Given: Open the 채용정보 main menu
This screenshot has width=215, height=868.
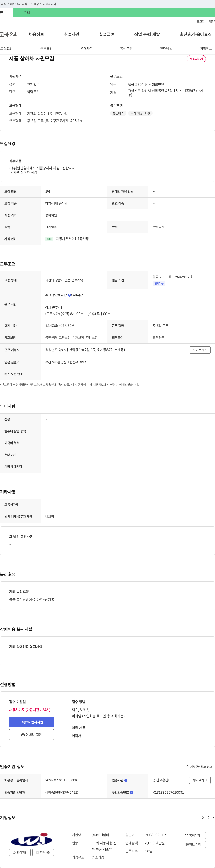Looking at the screenshot, I should (36, 34).
